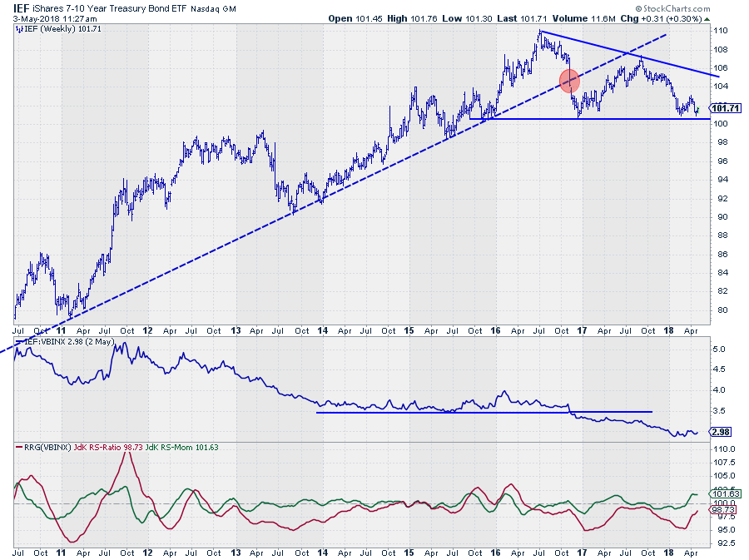This screenshot has width=749, height=560.
Task: Click the 'Volume 11.6M' quote value
Action: pyautogui.click(x=583, y=18)
